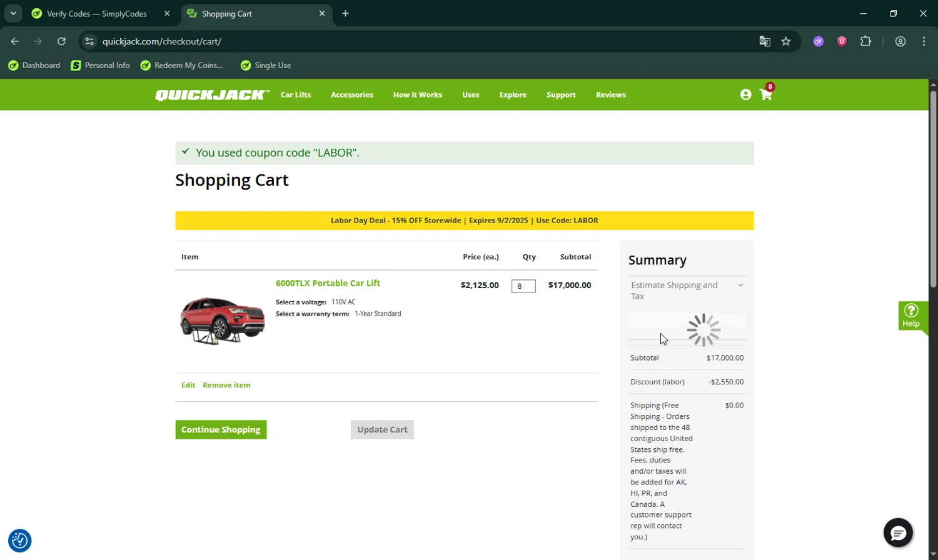The width and height of the screenshot is (938, 560).
Task: Open Personal Info bookmark
Action: [x=101, y=65]
